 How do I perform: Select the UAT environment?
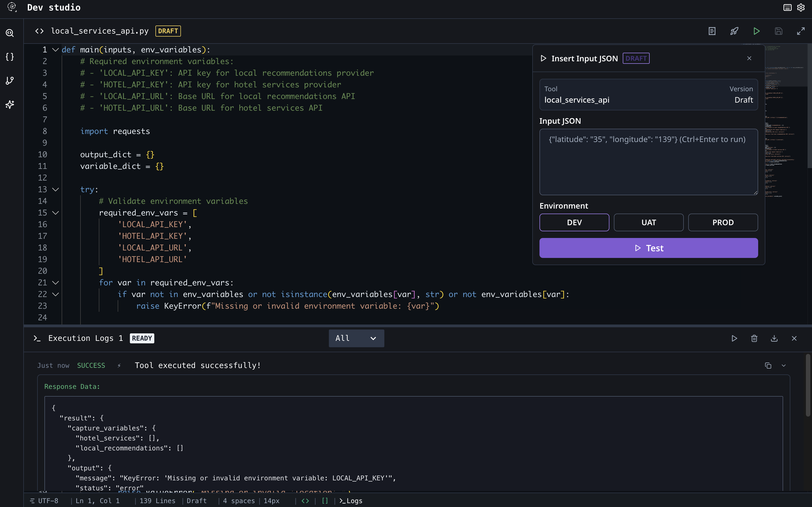point(648,222)
